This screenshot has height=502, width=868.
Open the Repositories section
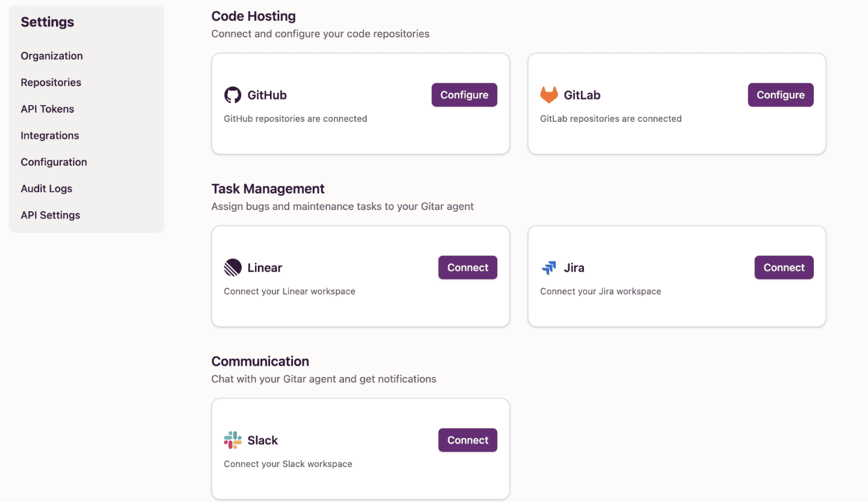51,82
